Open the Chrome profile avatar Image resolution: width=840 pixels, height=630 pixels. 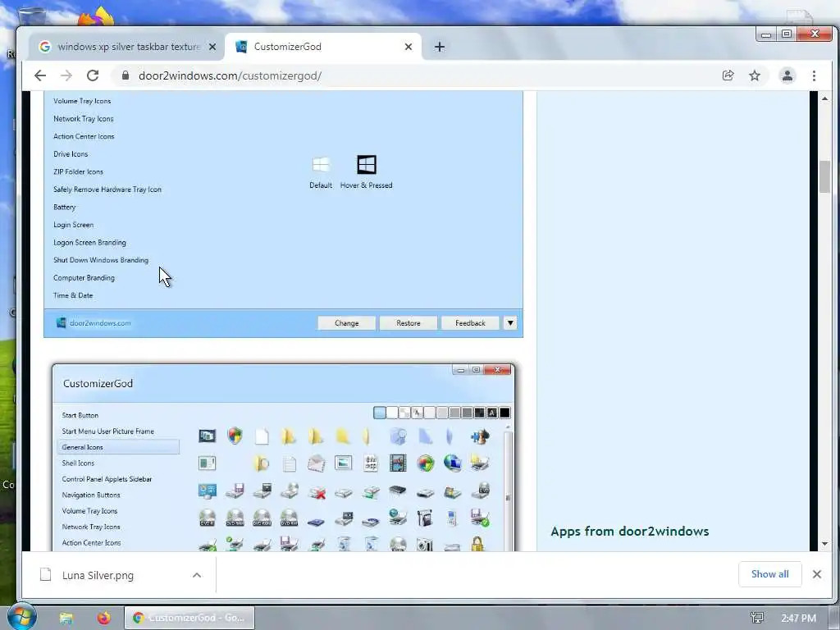tap(787, 75)
